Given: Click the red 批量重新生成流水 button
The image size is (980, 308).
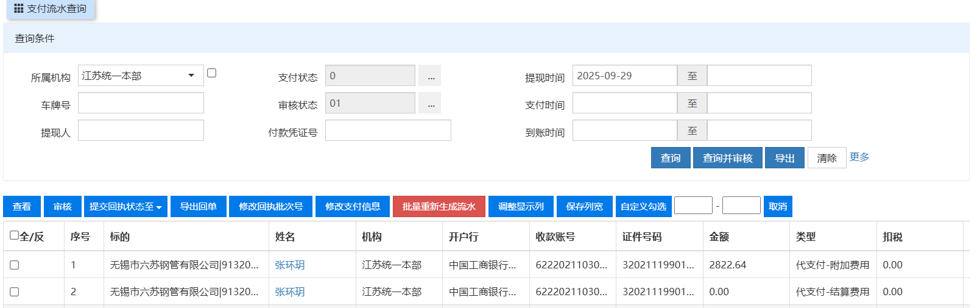Looking at the screenshot, I should 439,207.
